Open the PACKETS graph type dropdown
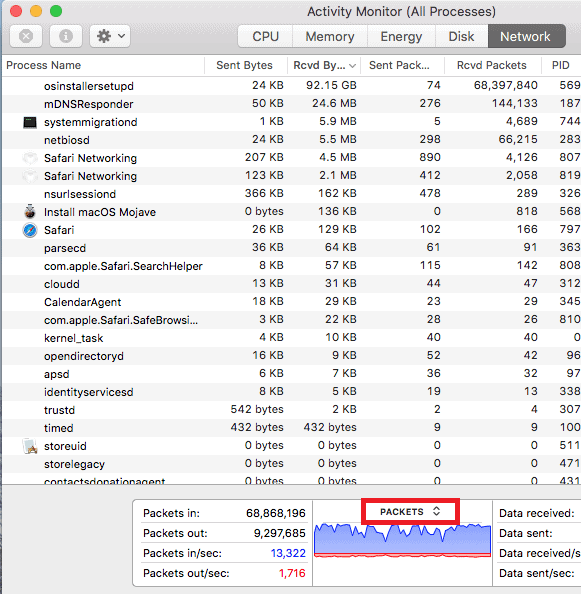Image resolution: width=581 pixels, height=594 pixels. (x=410, y=512)
